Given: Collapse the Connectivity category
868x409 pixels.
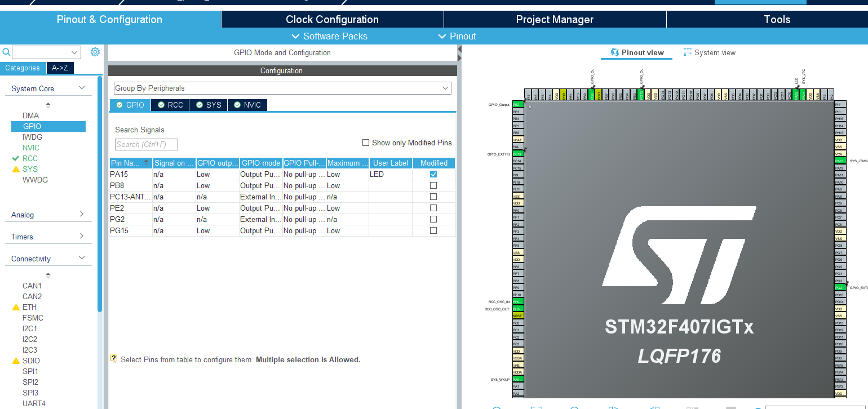Looking at the screenshot, I should click(x=82, y=258).
